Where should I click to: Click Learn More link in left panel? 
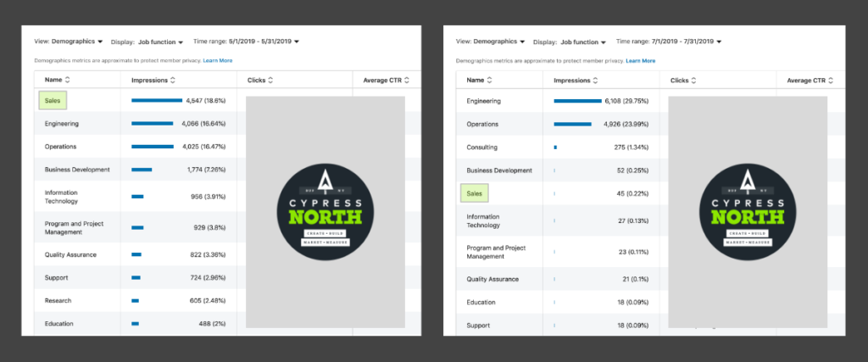click(218, 60)
